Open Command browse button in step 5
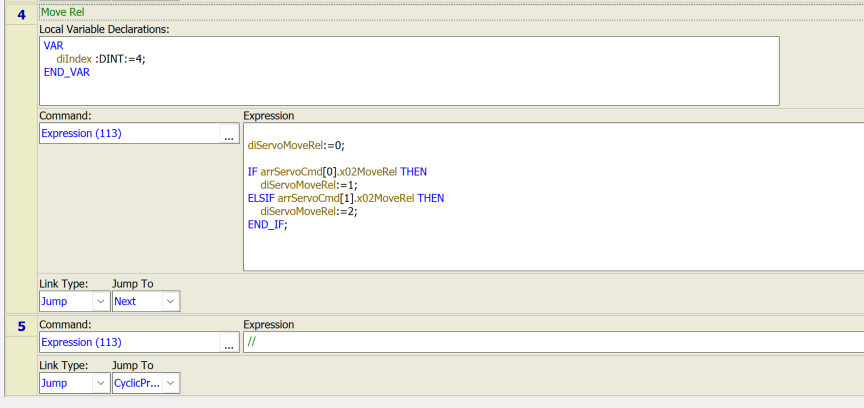Image resolution: width=864 pixels, height=408 pixels. coord(229,342)
